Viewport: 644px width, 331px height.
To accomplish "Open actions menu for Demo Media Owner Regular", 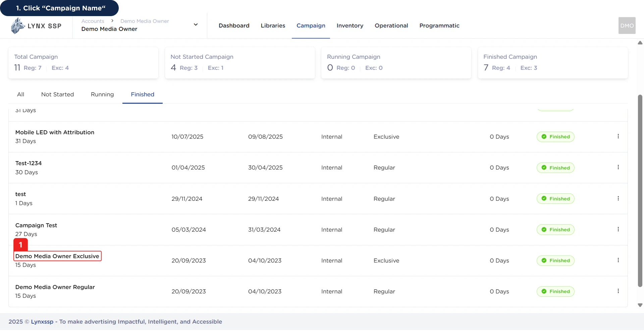I will click(619, 291).
